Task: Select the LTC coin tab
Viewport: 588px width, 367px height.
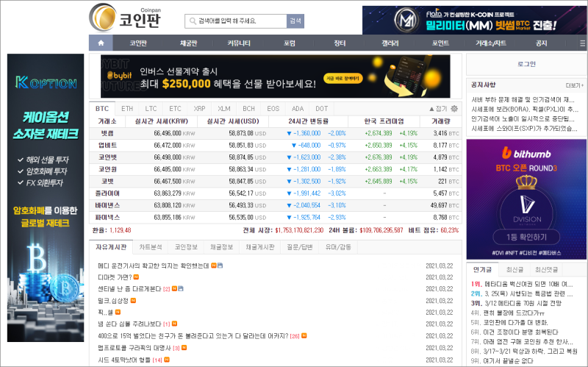Action: [x=151, y=109]
